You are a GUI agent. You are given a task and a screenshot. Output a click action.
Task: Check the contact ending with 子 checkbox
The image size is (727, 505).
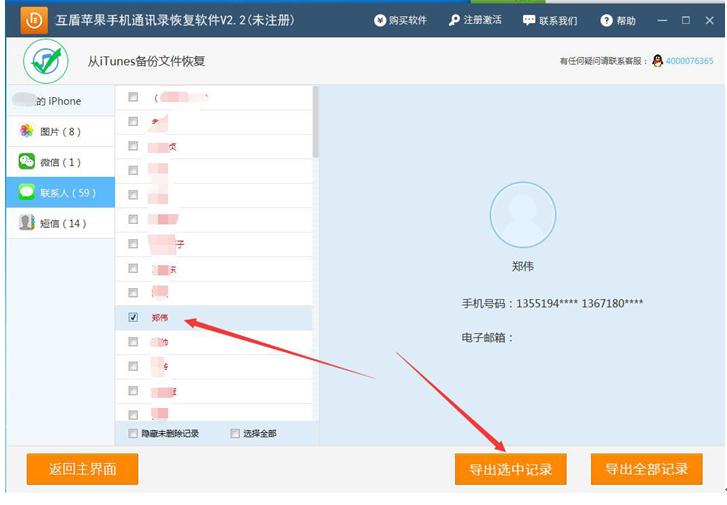pyautogui.click(x=133, y=243)
